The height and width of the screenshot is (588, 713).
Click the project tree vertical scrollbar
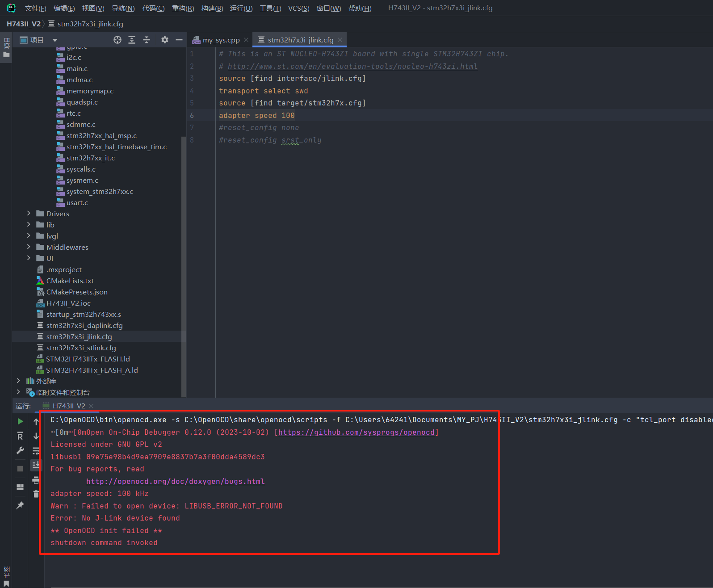183,266
